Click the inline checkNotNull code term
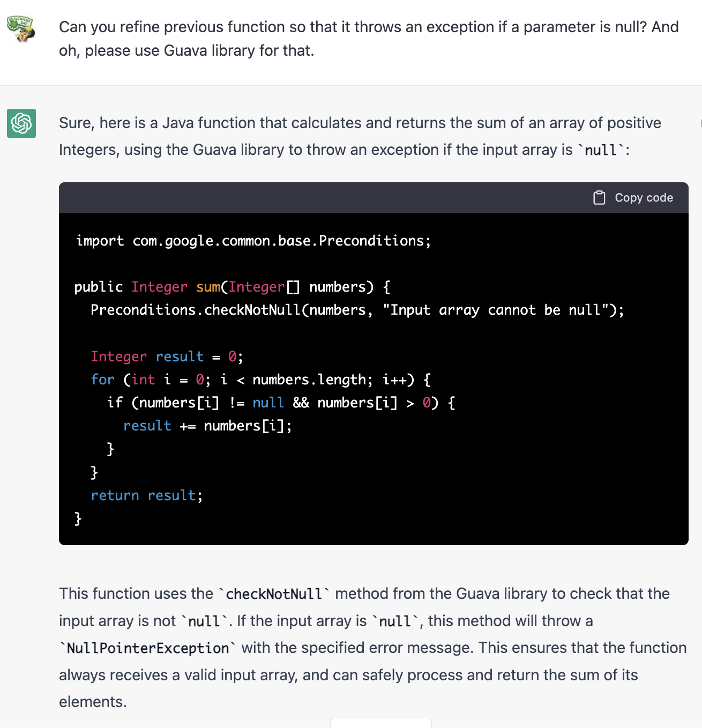 point(274,594)
